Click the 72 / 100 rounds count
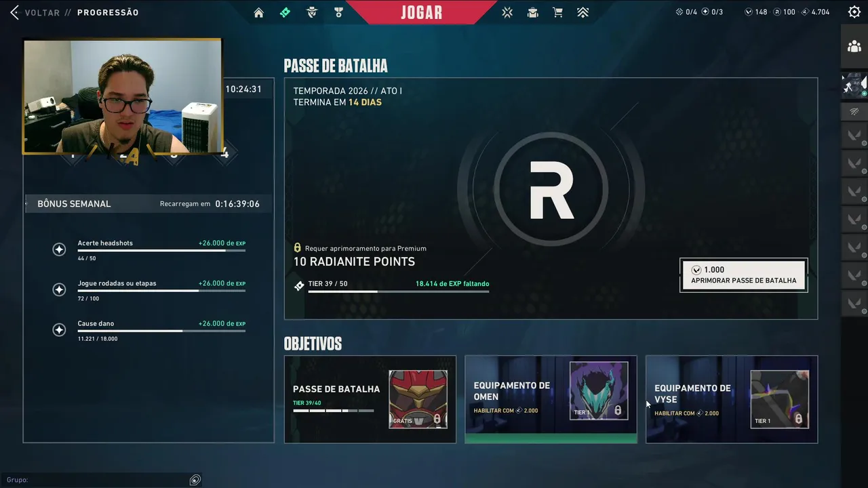The height and width of the screenshot is (488, 868). [x=88, y=299]
